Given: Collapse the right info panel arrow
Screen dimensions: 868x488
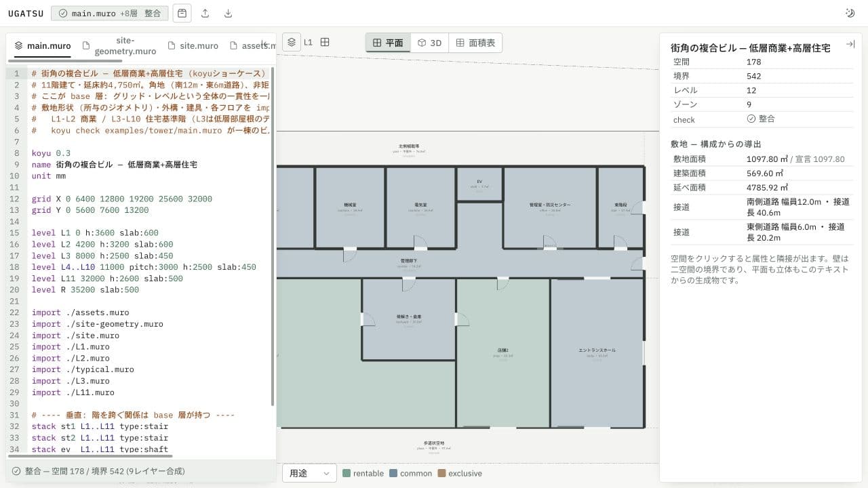Looking at the screenshot, I should (850, 44).
